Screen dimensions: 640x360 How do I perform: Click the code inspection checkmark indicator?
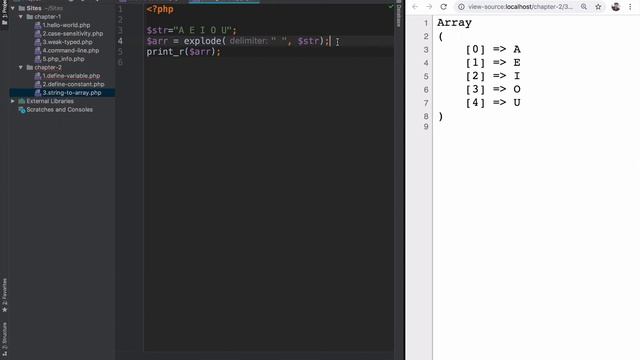[391, 7]
